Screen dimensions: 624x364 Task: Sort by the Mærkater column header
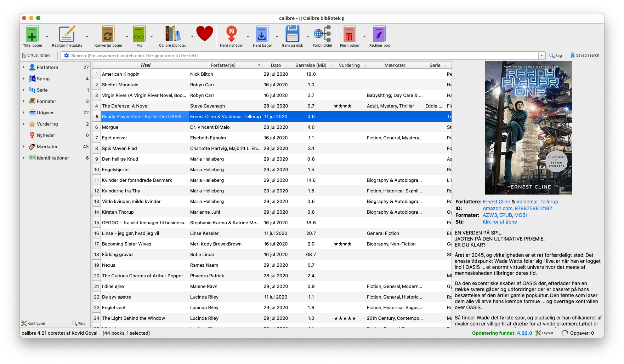(x=395, y=65)
